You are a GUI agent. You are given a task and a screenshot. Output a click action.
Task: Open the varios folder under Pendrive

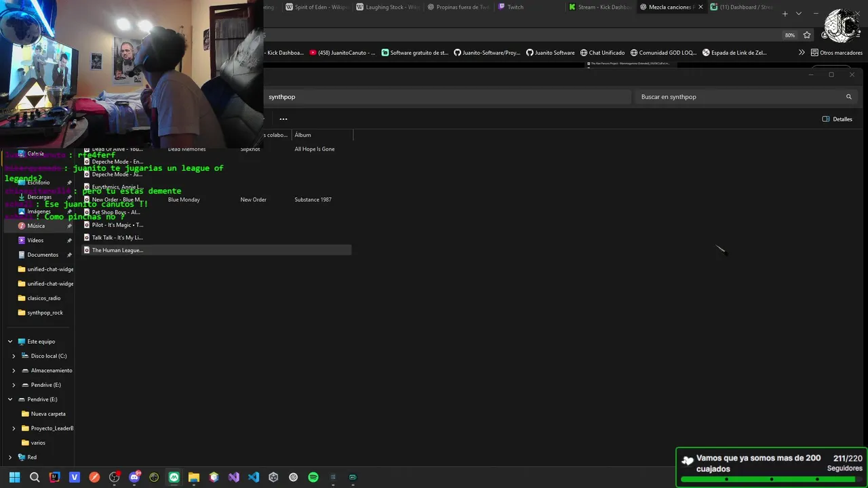(38, 443)
